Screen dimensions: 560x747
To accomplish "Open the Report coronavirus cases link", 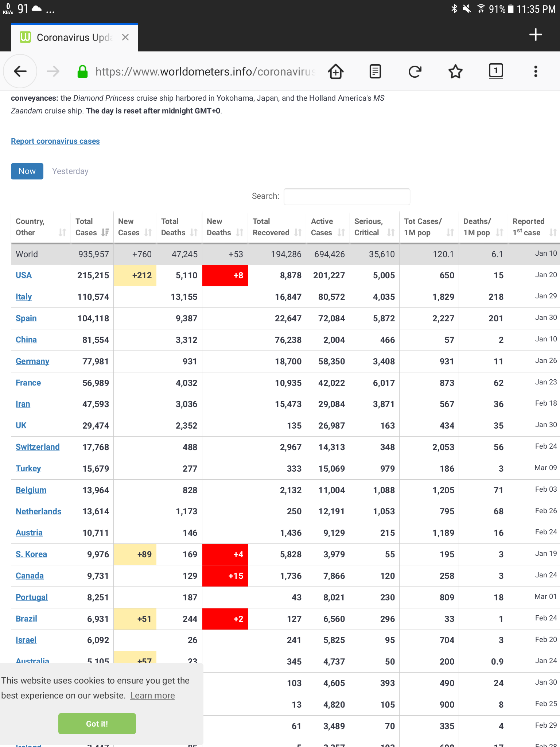I will [55, 141].
